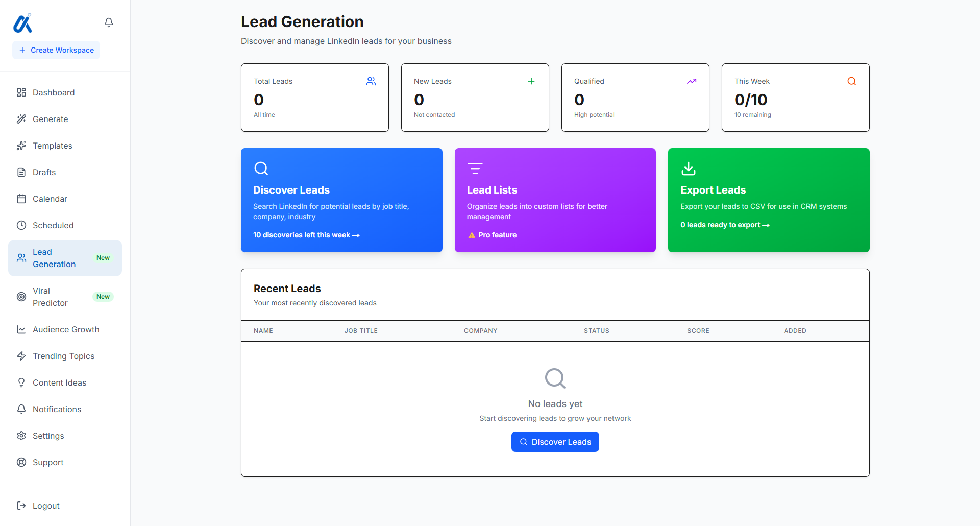Viewport: 980px width, 526px height.
Task: Click COMPANY column header
Action: click(481, 331)
